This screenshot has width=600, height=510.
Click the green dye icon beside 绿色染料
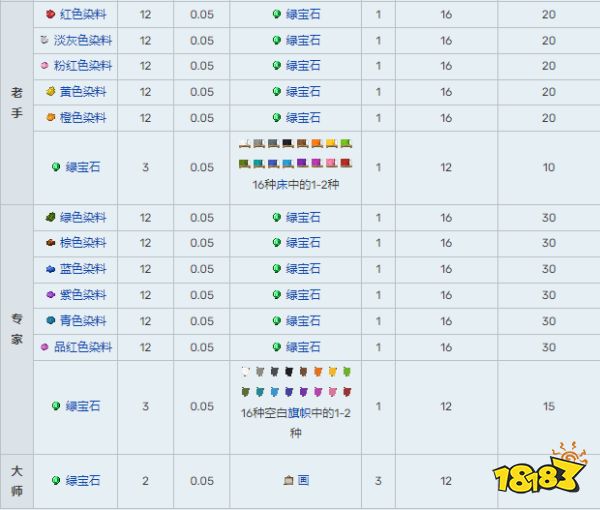tap(50, 217)
